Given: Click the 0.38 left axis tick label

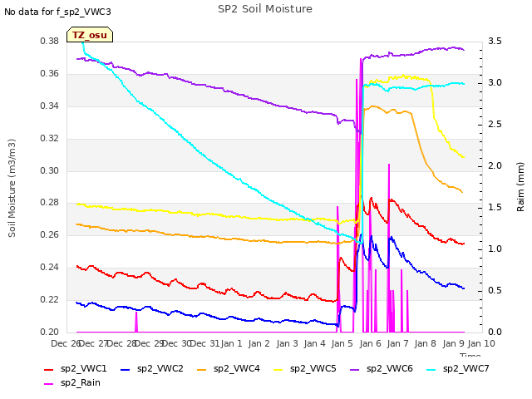Looking at the screenshot, I should point(50,42).
